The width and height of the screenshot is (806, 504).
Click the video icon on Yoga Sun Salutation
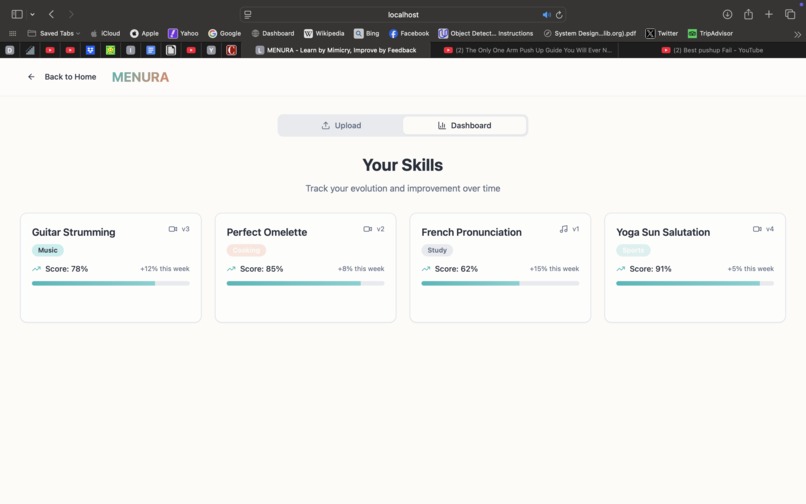[x=757, y=229]
